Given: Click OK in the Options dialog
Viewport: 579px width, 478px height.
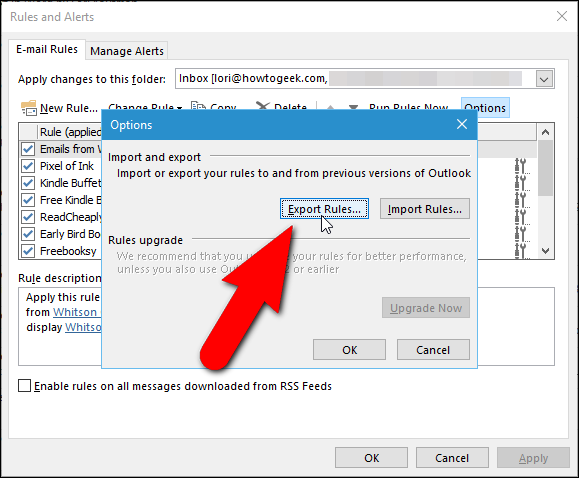Looking at the screenshot, I should tap(349, 349).
